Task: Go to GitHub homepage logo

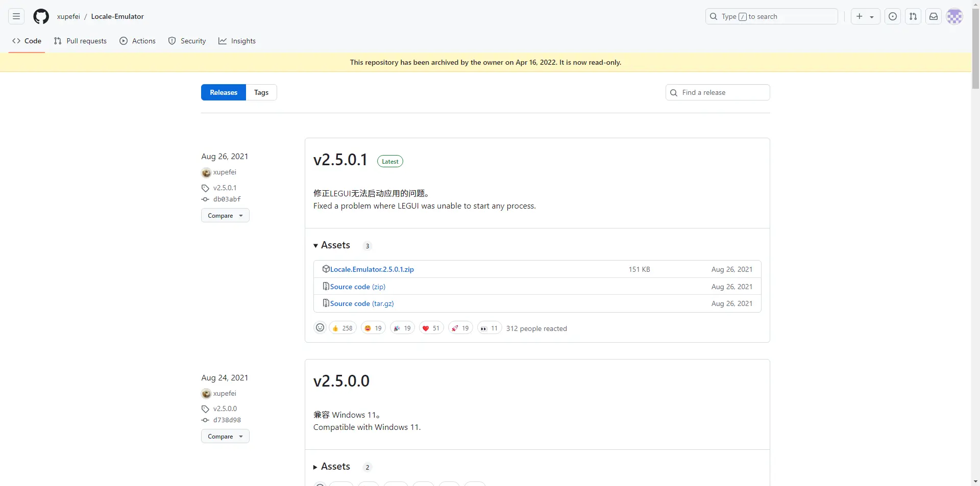Action: click(x=41, y=16)
